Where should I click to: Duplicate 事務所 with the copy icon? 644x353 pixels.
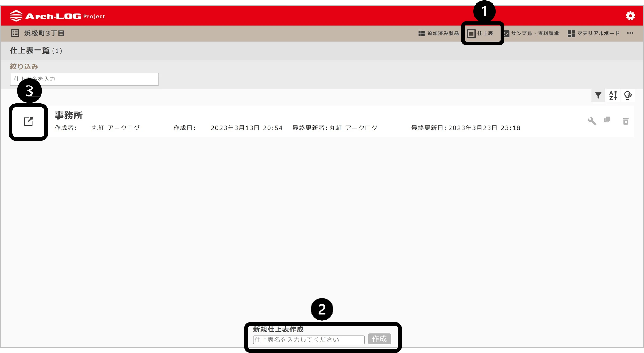tap(607, 120)
